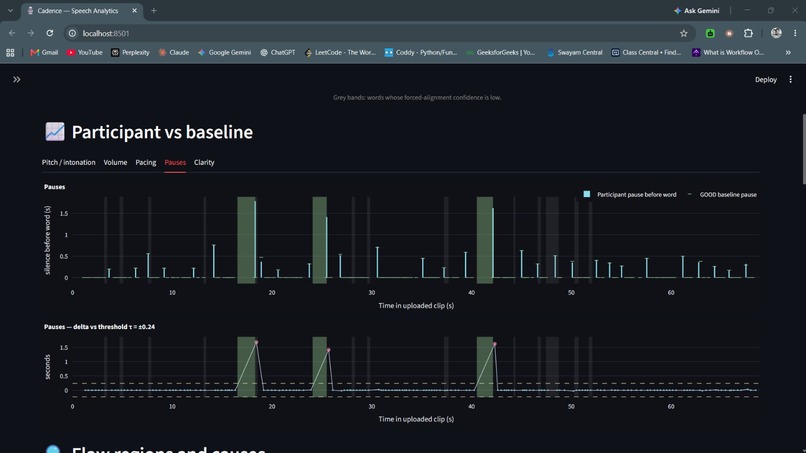Close the Cadence — Speech Analytics tab
The height and width of the screenshot is (453, 806).
pos(134,11)
